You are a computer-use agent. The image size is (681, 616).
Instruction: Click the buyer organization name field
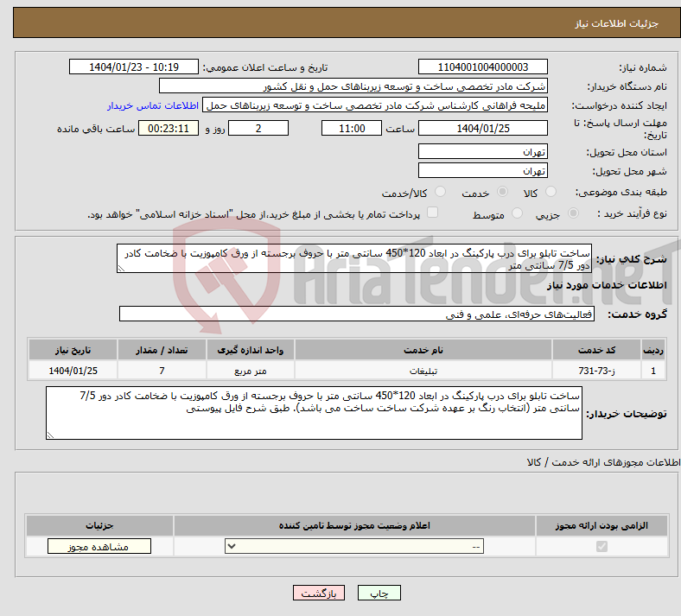point(353,86)
